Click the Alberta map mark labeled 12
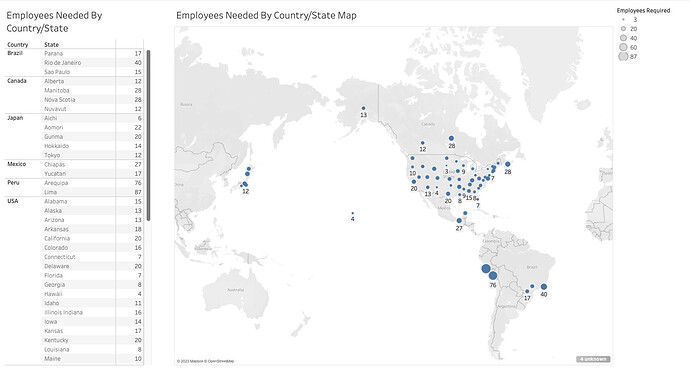The height and width of the screenshot is (369, 690). [422, 143]
